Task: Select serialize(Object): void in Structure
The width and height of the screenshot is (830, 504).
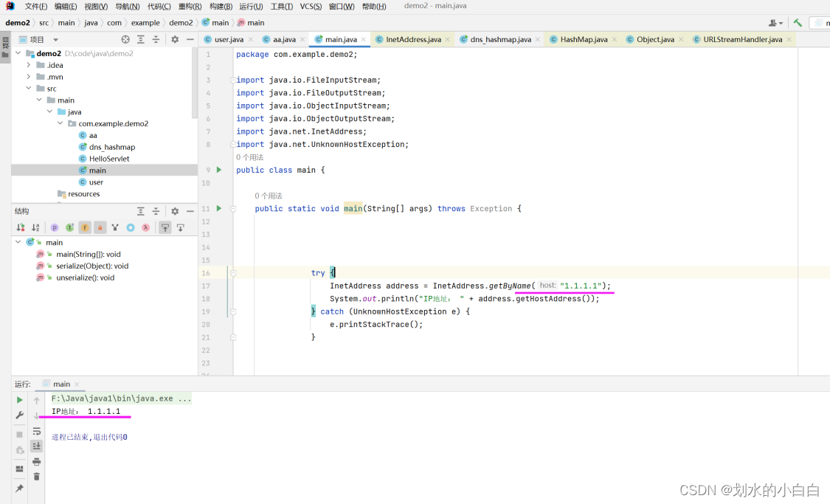Action: (92, 266)
